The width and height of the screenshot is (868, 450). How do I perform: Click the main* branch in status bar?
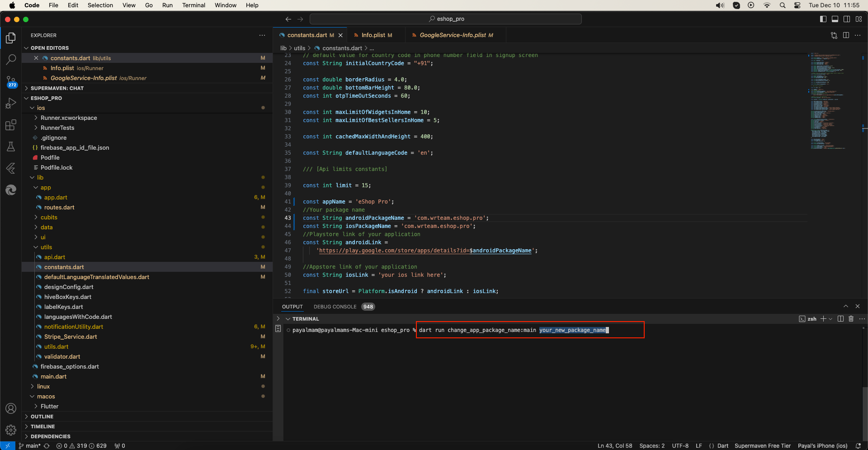coord(30,446)
